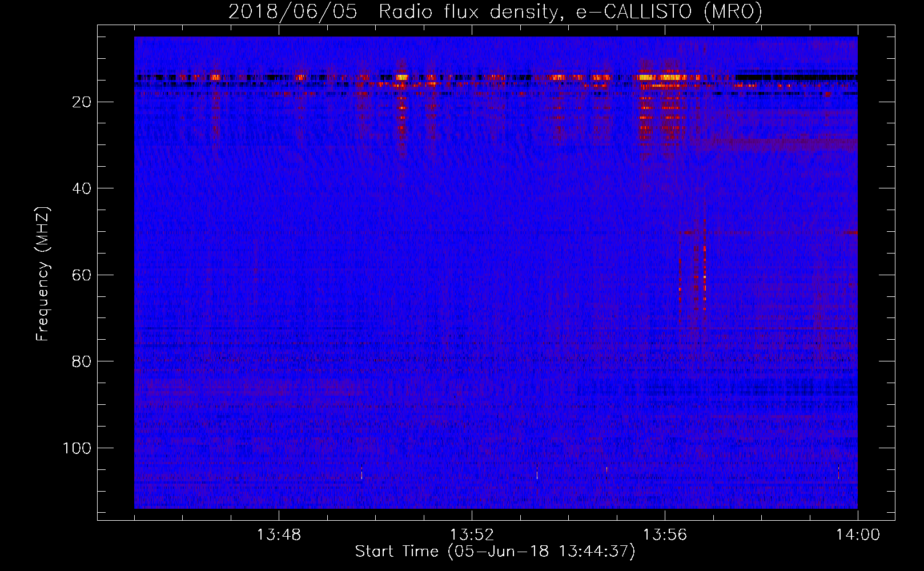The width and height of the screenshot is (924, 571).
Task: Click the yellow burst at 13:50:30 near 15 MHz
Action: pos(402,77)
